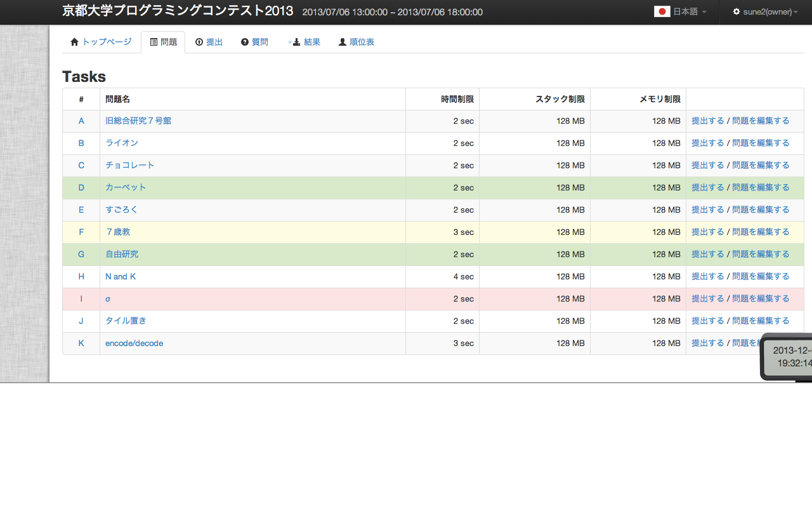812x508 pixels.
Task: Click problem letter C link
Action: click(81, 165)
